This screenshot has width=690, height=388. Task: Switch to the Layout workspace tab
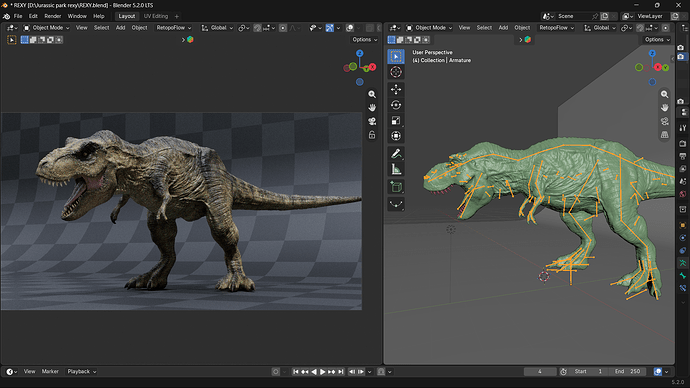click(127, 16)
